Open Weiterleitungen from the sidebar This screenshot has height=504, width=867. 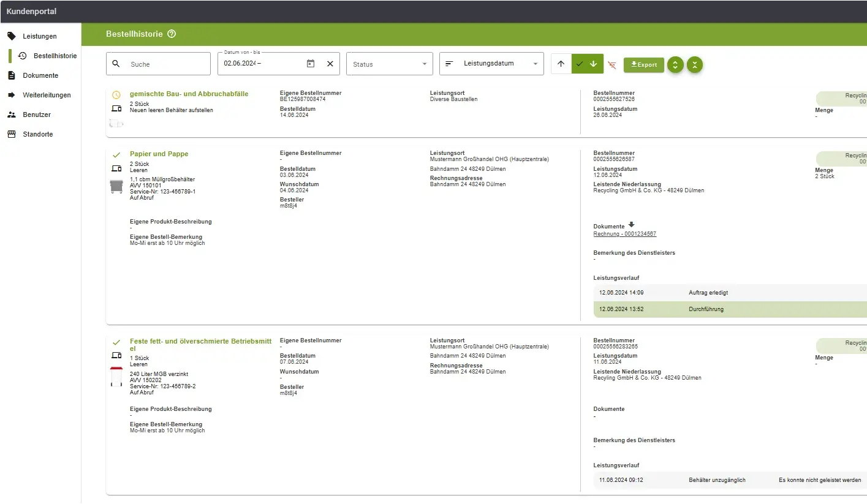point(47,95)
